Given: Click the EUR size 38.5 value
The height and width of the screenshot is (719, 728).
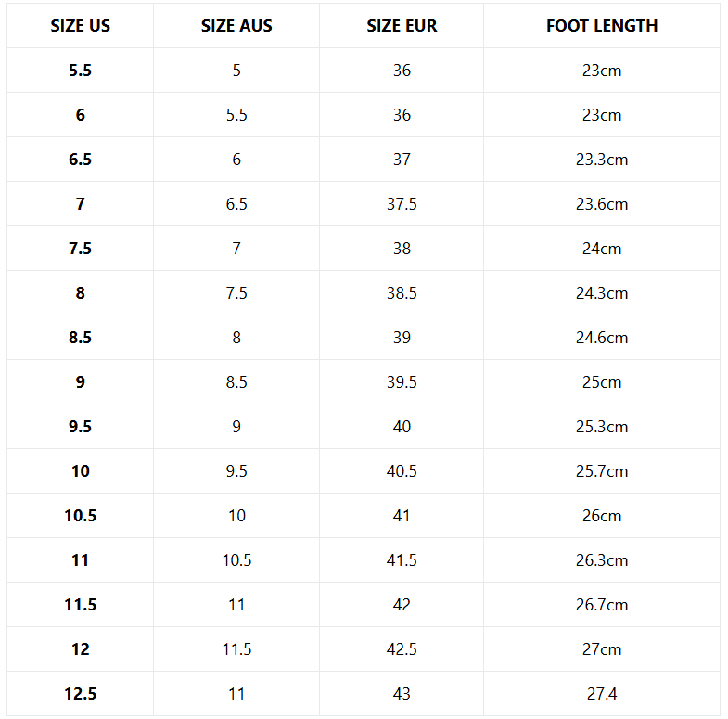Looking at the screenshot, I should (402, 293).
